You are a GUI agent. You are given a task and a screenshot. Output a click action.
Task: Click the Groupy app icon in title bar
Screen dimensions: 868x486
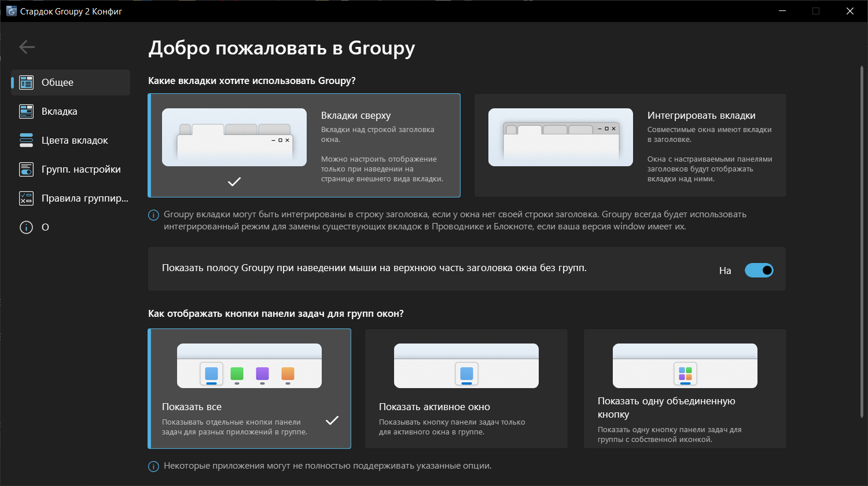(11, 11)
